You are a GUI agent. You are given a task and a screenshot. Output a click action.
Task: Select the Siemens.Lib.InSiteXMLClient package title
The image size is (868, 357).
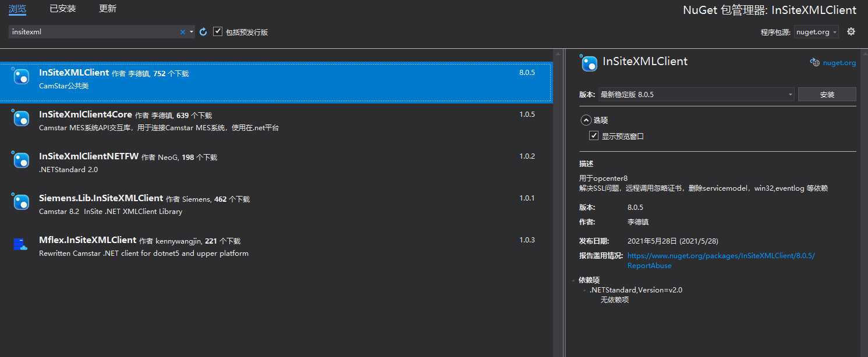click(101, 198)
